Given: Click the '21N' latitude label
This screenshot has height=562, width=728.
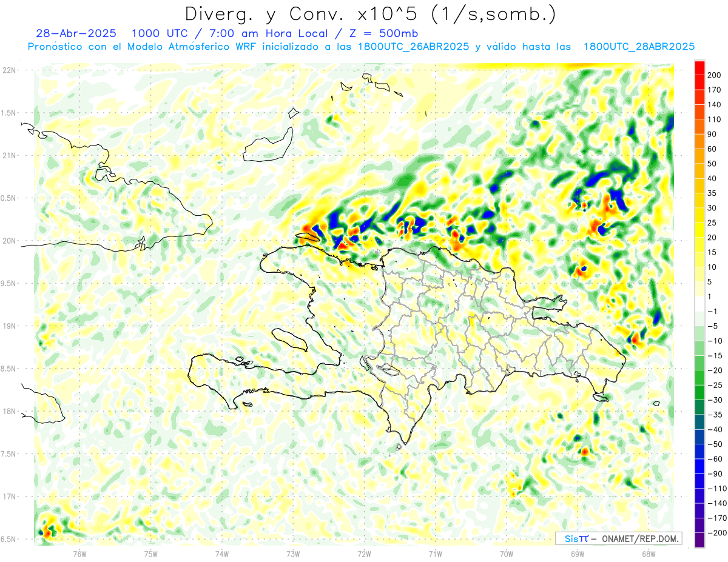Looking at the screenshot, I should 9,155.
